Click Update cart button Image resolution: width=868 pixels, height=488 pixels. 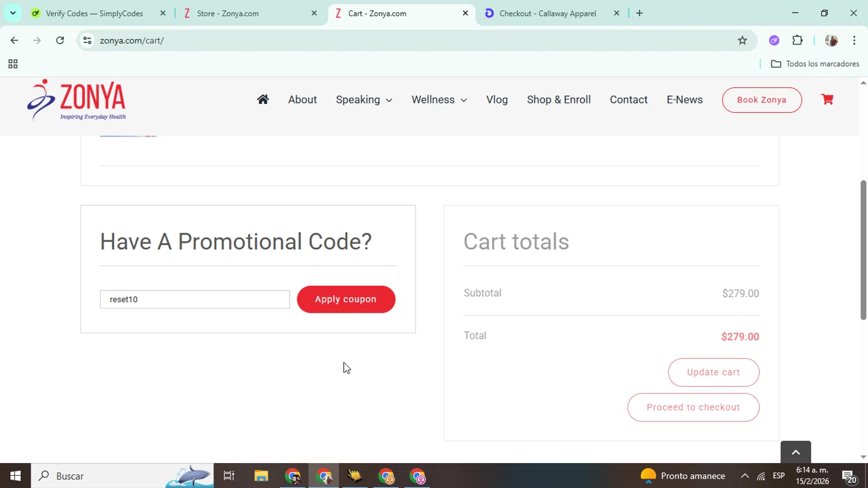[713, 372]
